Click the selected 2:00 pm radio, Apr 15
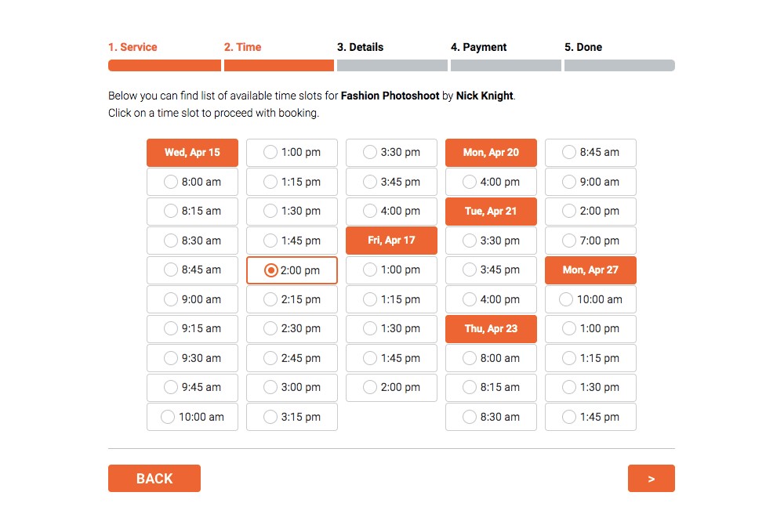 tap(271, 270)
